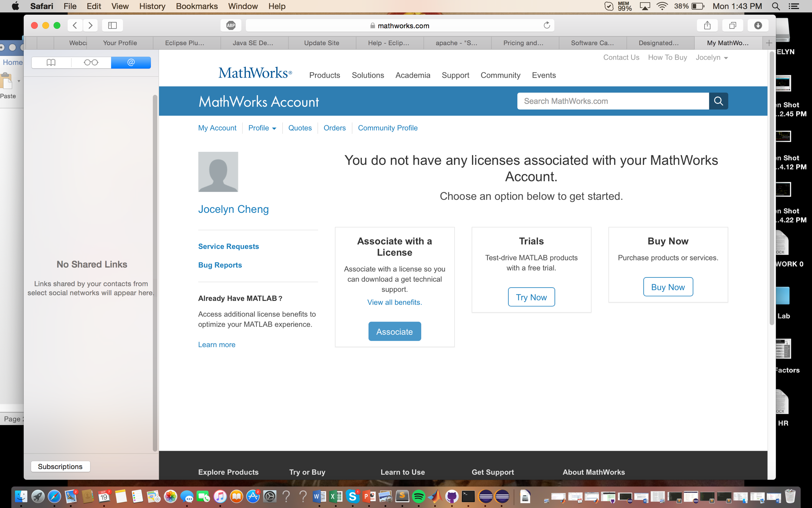Open iTunes from the Dock
The width and height of the screenshot is (812, 508).
tap(220, 496)
